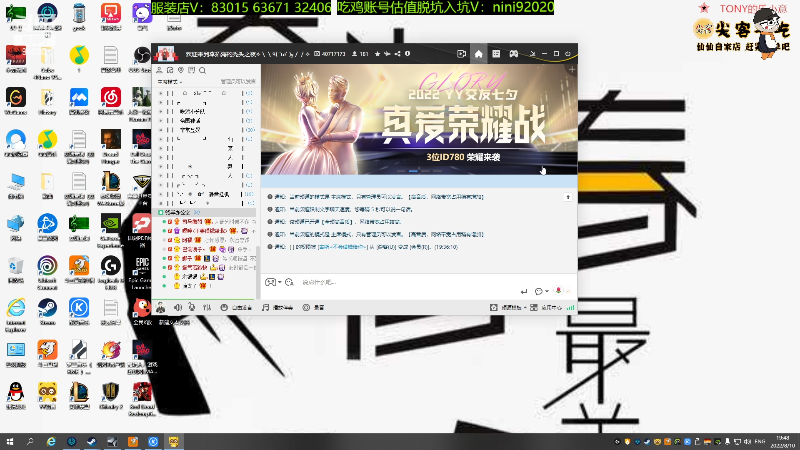Open the Red Dead Redemption desktop icon
800x450 pixels.
(141, 396)
